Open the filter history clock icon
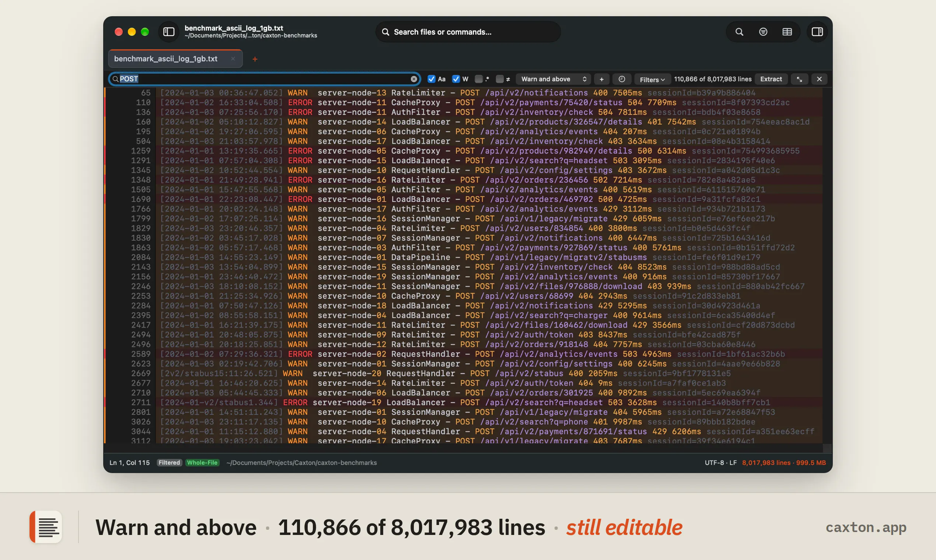Screen dimensions: 936x560 [622, 79]
